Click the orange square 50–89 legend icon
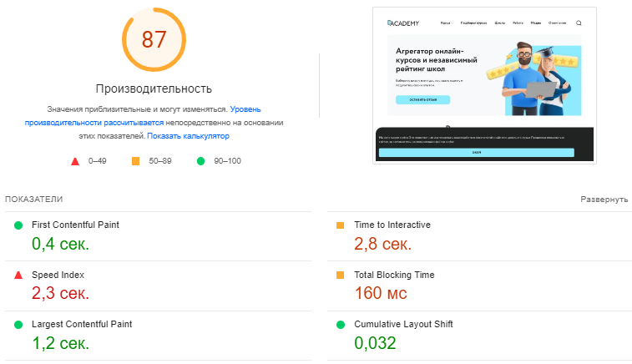This screenshot has width=632, height=364. 135,160
